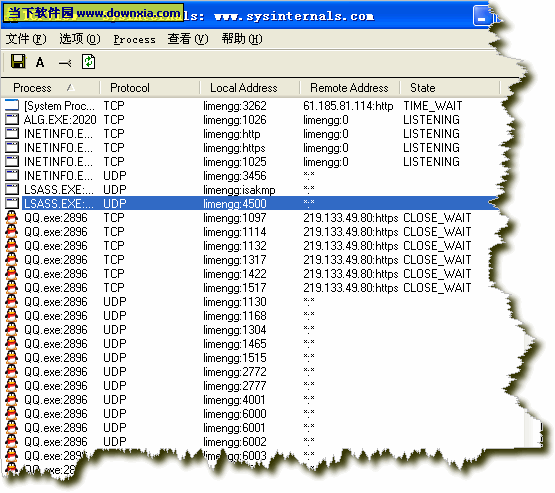The height and width of the screenshot is (493, 555).
Task: Click the QQ.exe:2896 name in limengg:1422 row
Action: (56, 274)
